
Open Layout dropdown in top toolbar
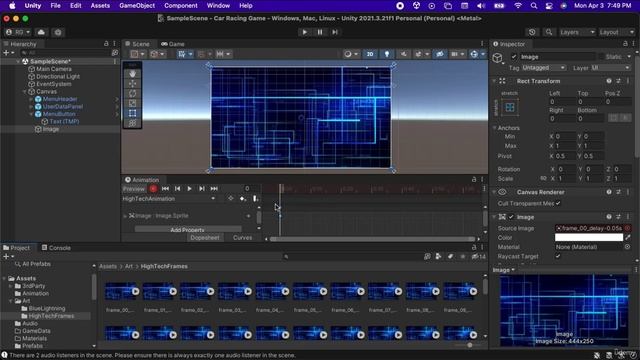pyautogui.click(x=616, y=32)
